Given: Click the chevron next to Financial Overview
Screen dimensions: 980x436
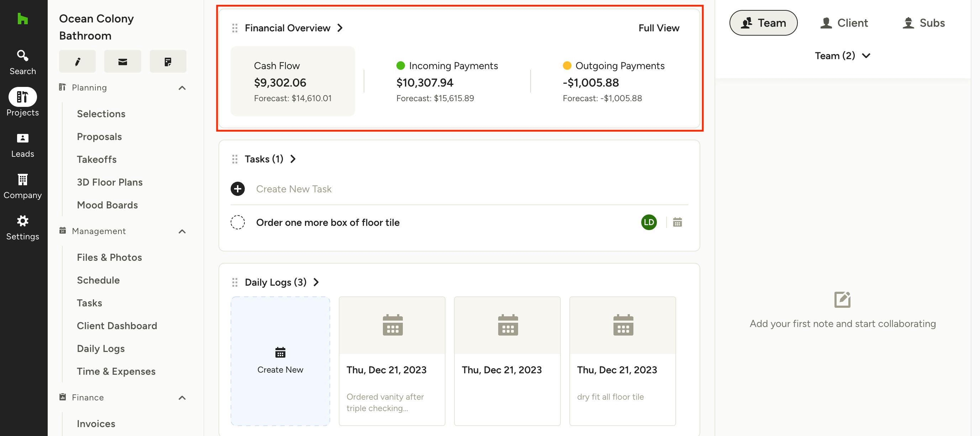Looking at the screenshot, I should pos(340,28).
